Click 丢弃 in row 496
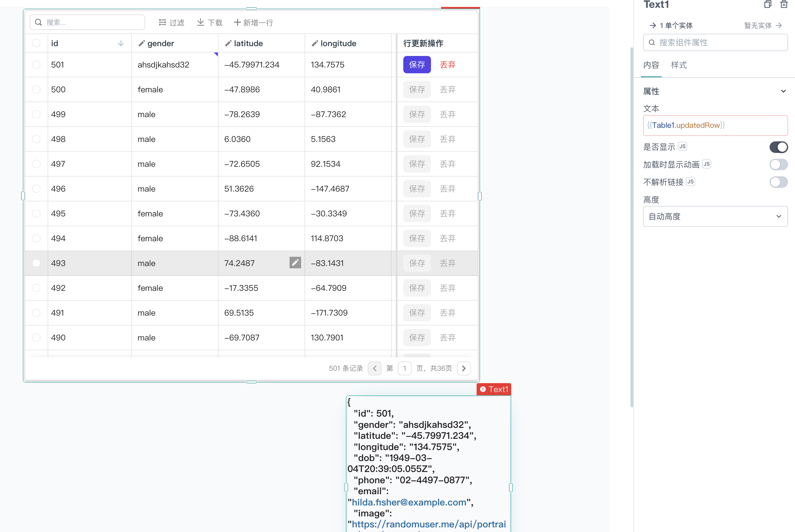The width and height of the screenshot is (795, 532). point(447,189)
